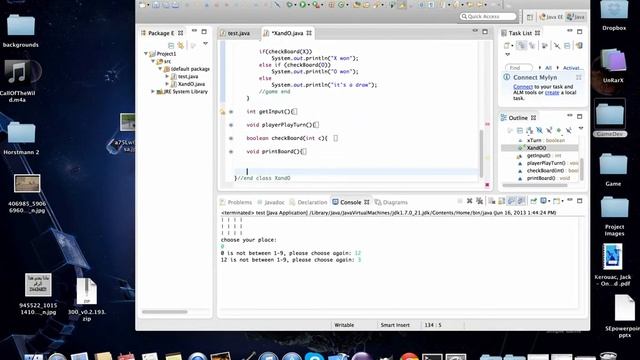Select checkBoard(int) in Outline
Image resolution: width=640 pixels, height=360 pixels.
coord(546,171)
